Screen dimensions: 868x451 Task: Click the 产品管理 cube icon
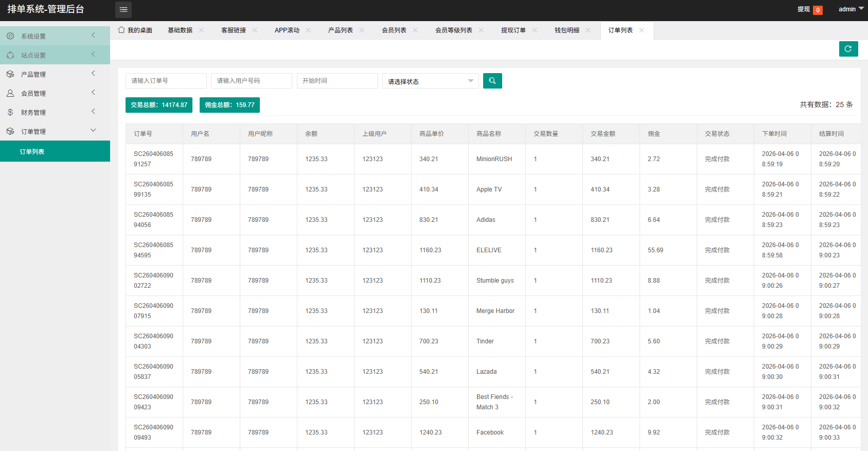[x=10, y=74]
